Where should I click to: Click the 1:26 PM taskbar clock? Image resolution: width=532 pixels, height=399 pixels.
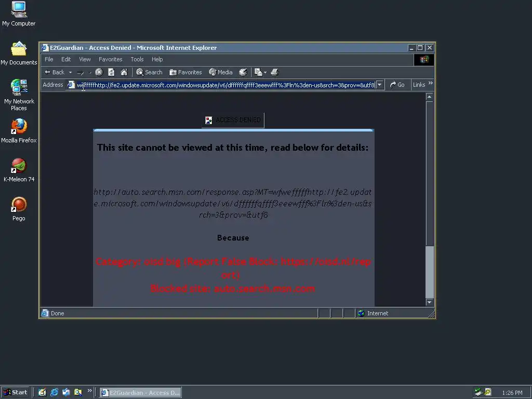[512, 393]
